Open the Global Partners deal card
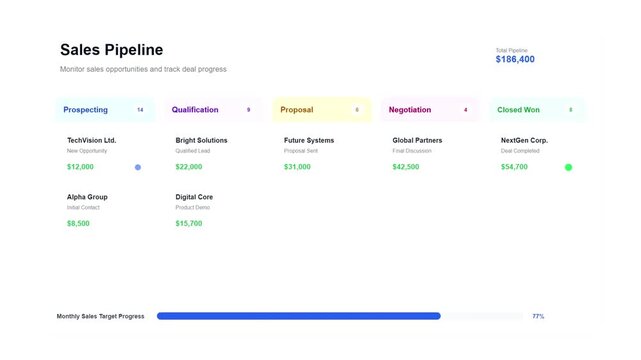This screenshot has width=641, height=360. tap(430, 154)
